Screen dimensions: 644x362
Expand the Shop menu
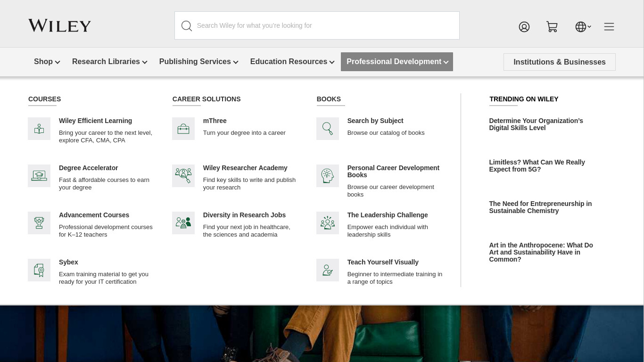[47, 62]
